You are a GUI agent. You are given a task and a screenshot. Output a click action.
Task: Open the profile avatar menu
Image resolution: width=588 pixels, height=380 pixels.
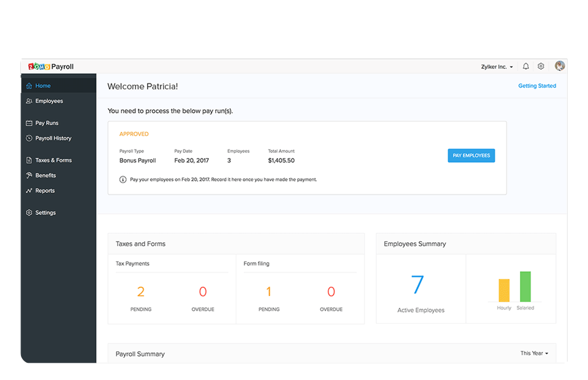[559, 66]
